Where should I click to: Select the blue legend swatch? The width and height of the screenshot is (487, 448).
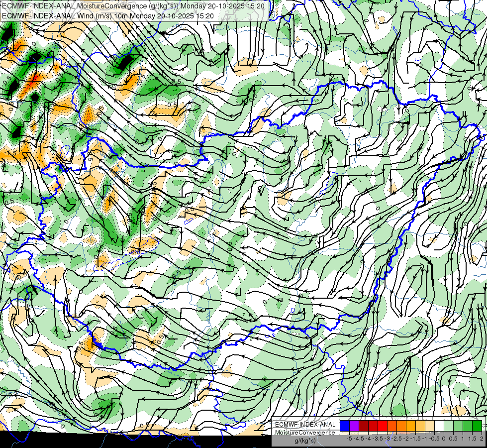(345, 426)
